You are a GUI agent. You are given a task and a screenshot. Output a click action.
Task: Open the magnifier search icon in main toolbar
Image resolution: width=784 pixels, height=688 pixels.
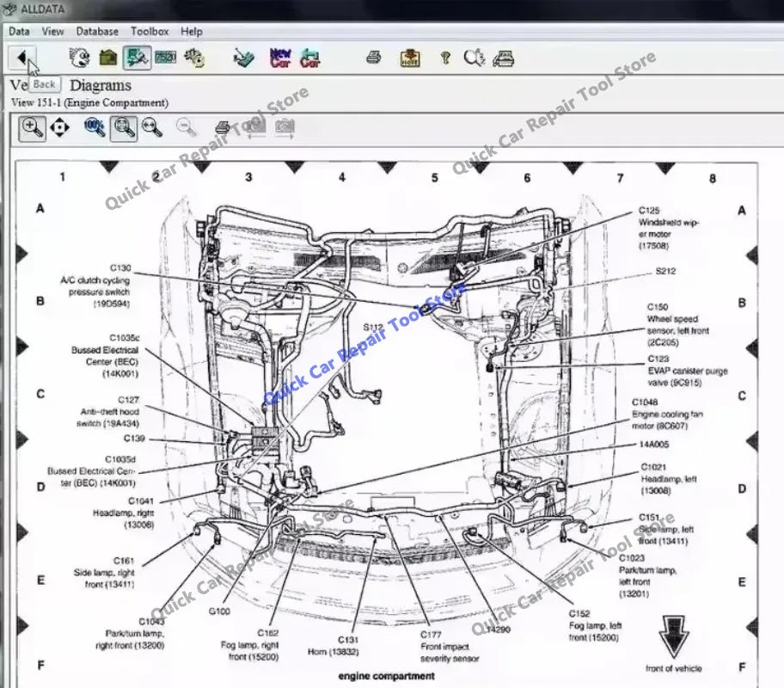tap(474, 58)
